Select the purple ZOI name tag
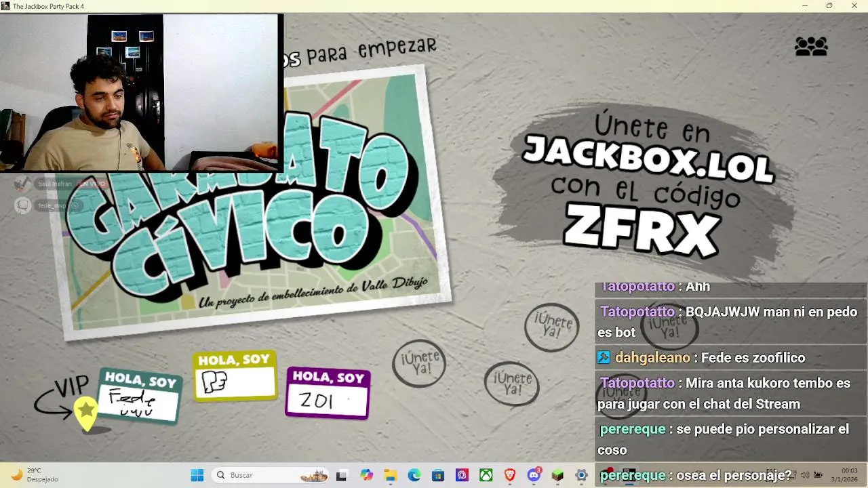 pyautogui.click(x=328, y=393)
